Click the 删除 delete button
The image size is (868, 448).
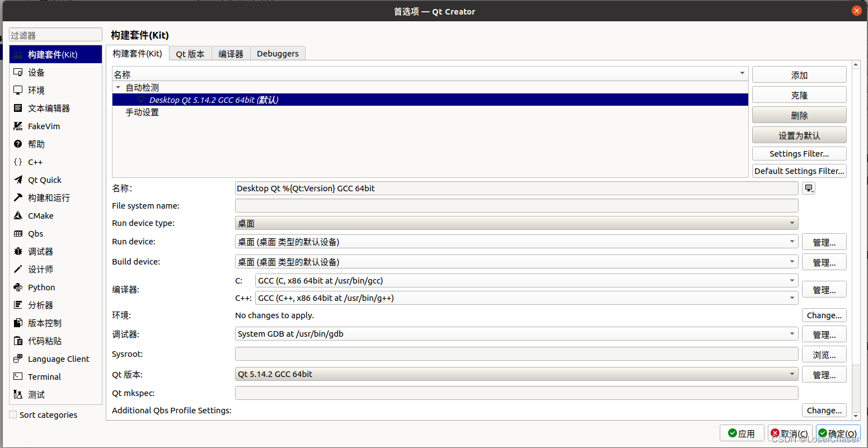click(799, 115)
